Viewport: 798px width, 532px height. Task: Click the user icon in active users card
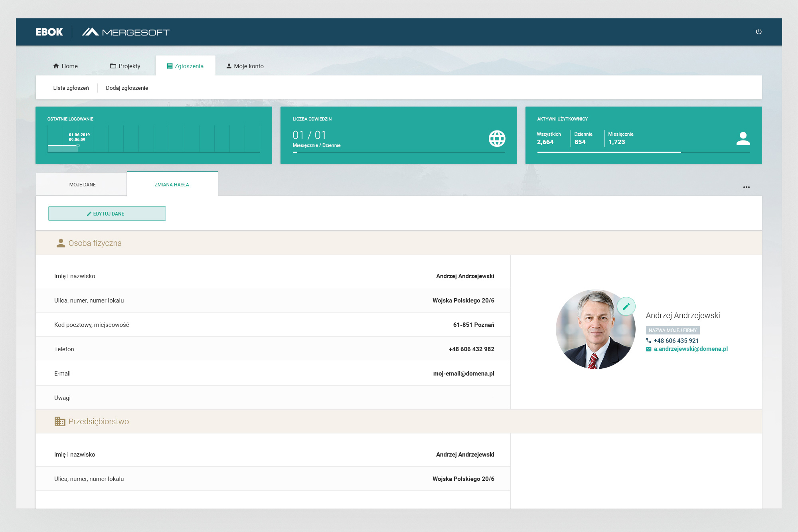click(x=743, y=138)
